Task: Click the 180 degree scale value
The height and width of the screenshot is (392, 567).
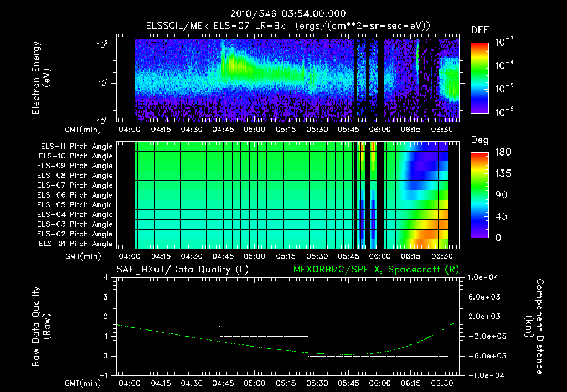Action: [503, 152]
